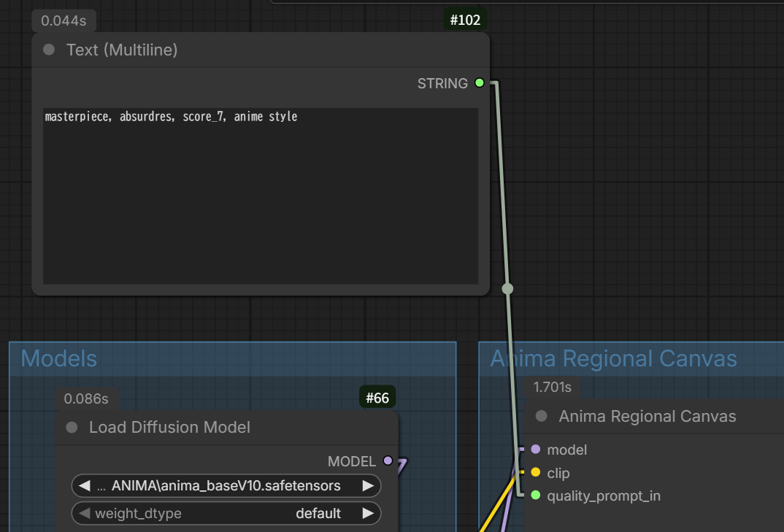Click the weight_dtype right arrow
784x532 pixels.
[x=368, y=513]
